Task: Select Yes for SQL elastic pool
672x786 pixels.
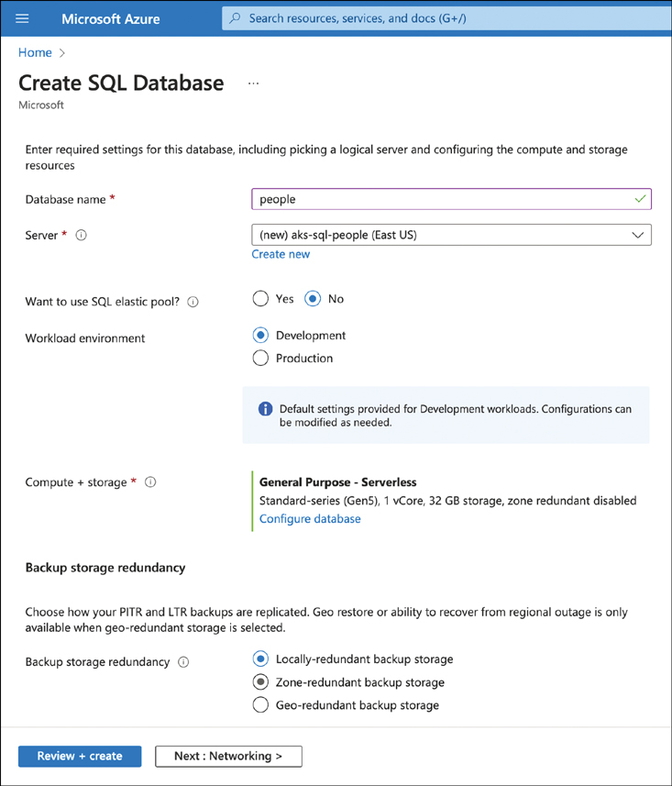Action: [260, 299]
